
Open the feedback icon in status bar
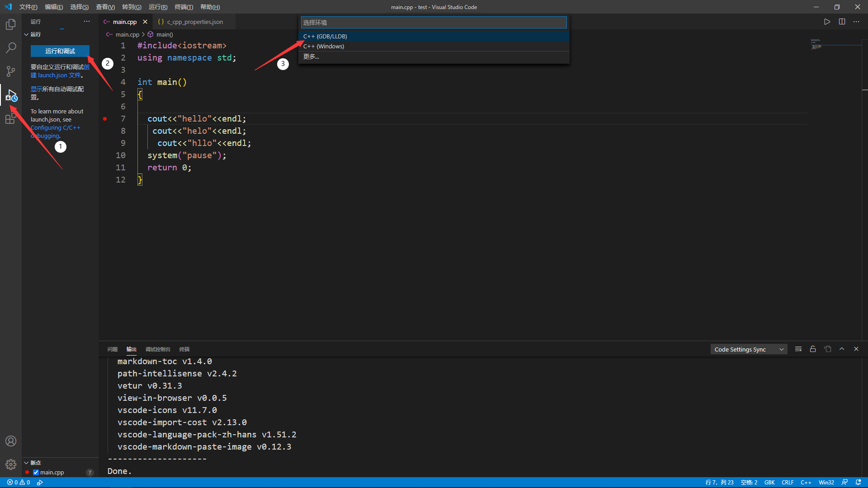pyautogui.click(x=844, y=483)
